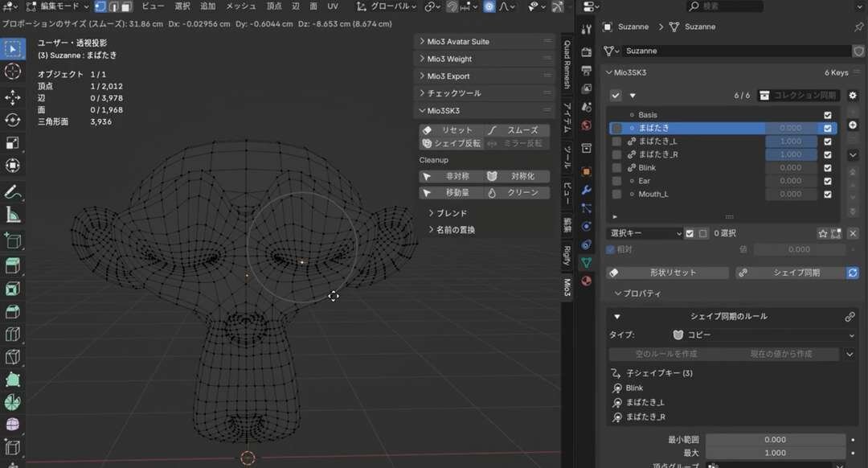Activate the 3D Cursor tool
The height and width of the screenshot is (468, 868).
tap(13, 72)
